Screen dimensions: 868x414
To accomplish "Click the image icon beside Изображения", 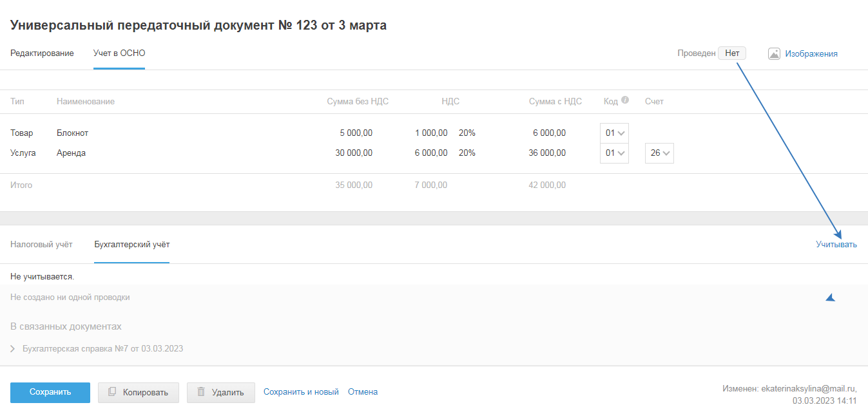I will (774, 54).
